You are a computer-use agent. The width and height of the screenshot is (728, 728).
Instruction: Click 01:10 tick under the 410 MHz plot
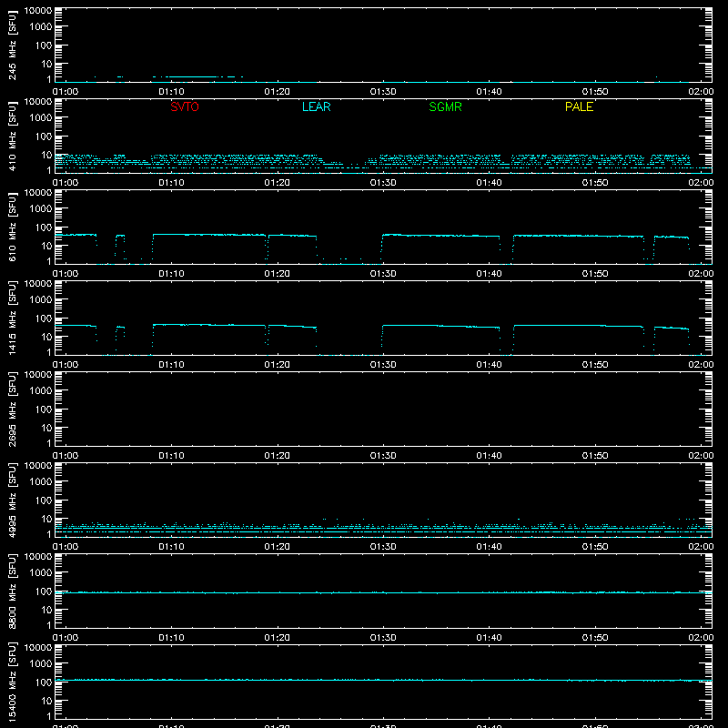tap(171, 183)
